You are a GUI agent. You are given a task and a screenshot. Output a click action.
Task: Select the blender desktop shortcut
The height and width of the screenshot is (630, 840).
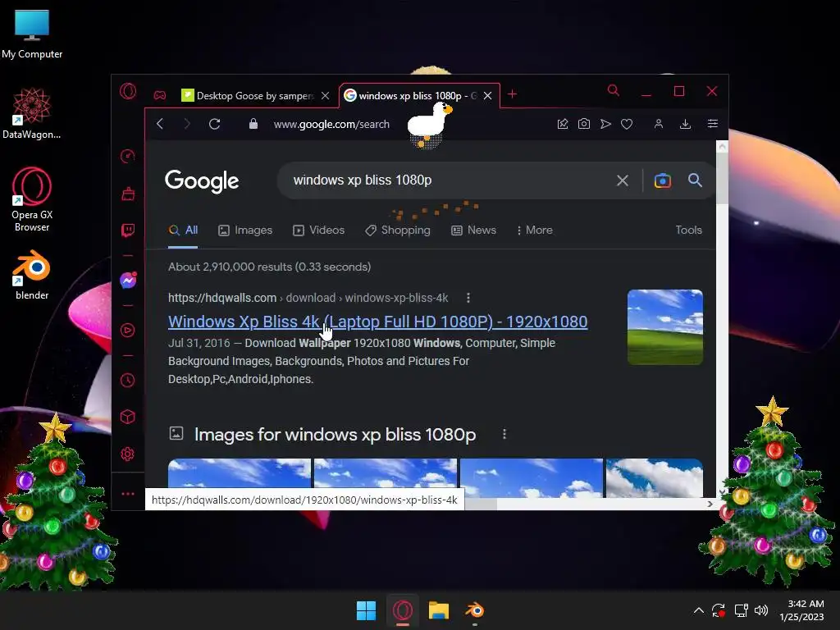[32, 275]
